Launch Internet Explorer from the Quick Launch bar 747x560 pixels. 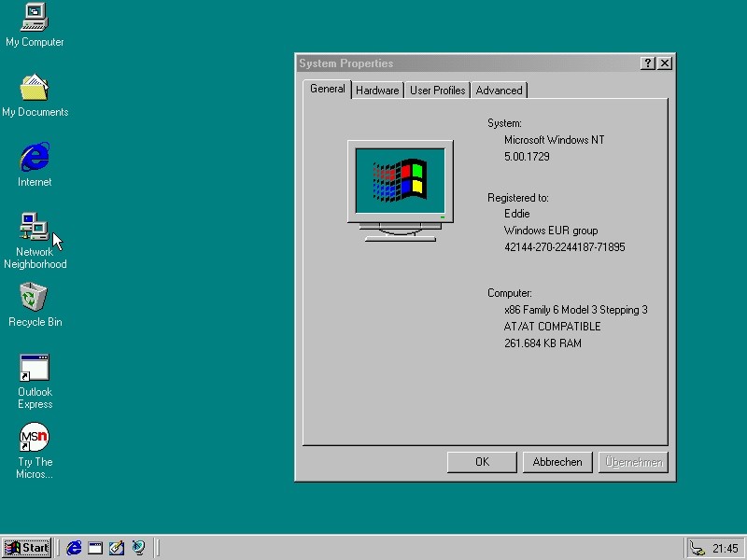tap(74, 548)
